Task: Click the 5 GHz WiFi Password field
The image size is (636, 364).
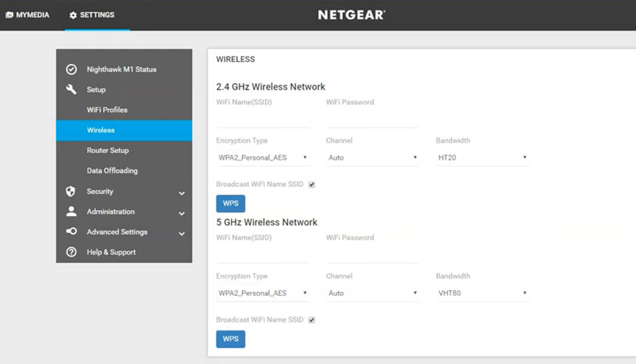Action: point(372,255)
